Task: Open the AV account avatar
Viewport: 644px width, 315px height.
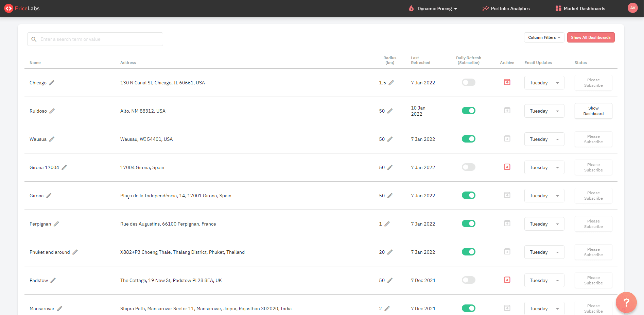Action: 632,7
